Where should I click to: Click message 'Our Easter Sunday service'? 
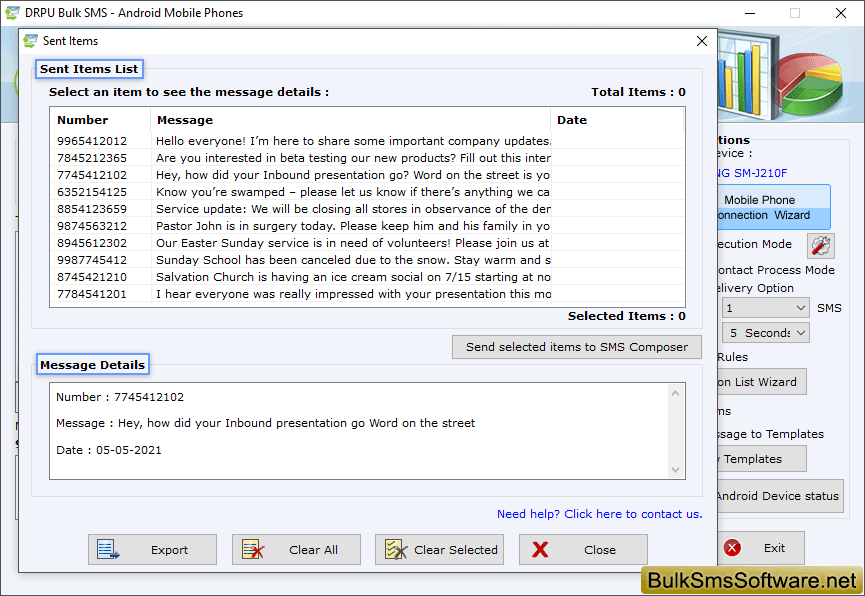(353, 243)
